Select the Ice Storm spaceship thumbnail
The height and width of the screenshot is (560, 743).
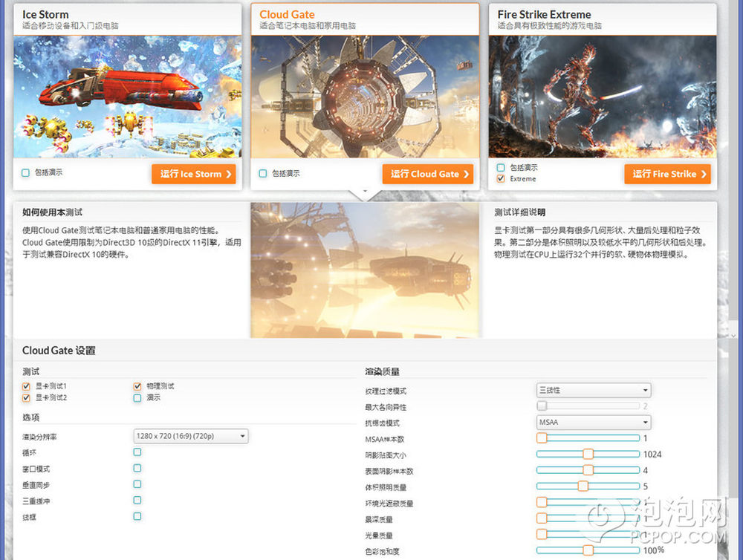128,97
